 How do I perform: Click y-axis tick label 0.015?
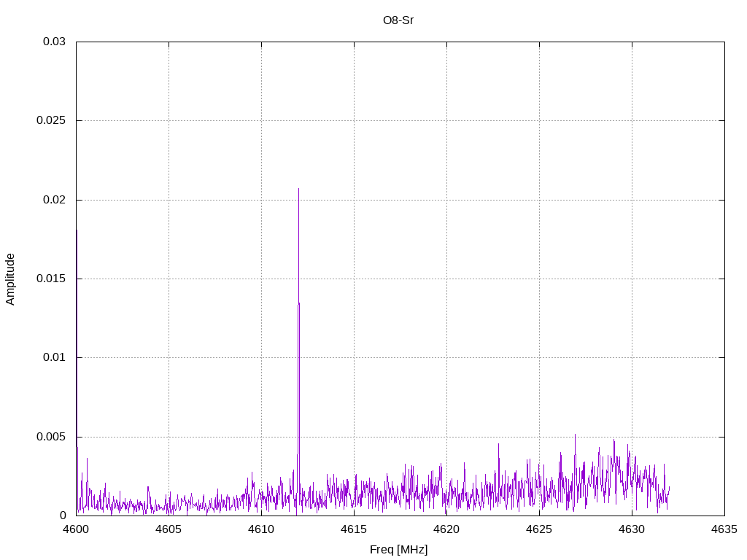click(51, 279)
